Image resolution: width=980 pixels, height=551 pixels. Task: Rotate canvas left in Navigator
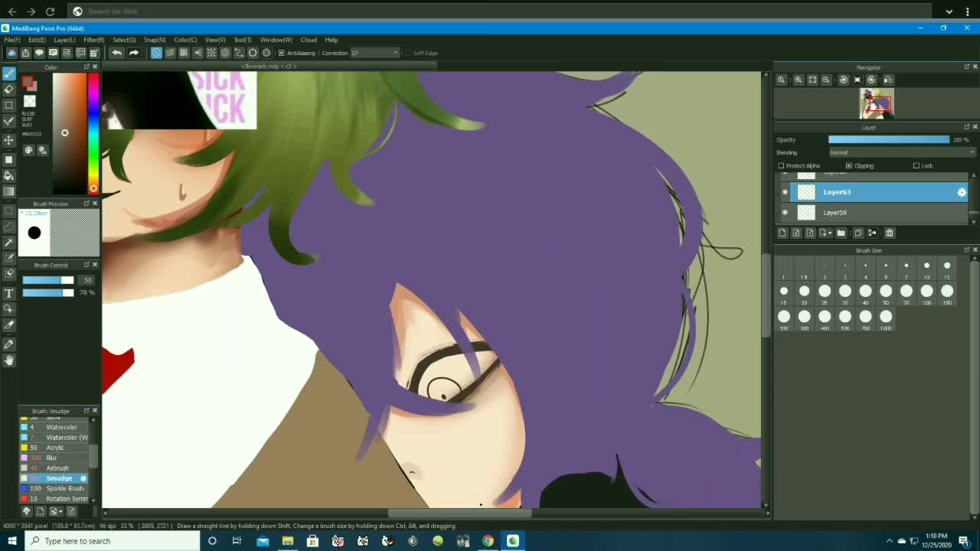844,80
